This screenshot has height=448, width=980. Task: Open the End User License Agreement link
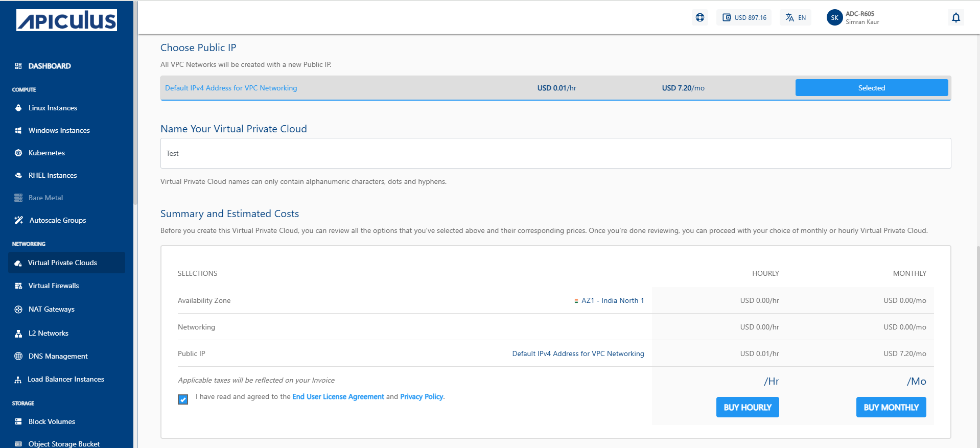click(338, 396)
